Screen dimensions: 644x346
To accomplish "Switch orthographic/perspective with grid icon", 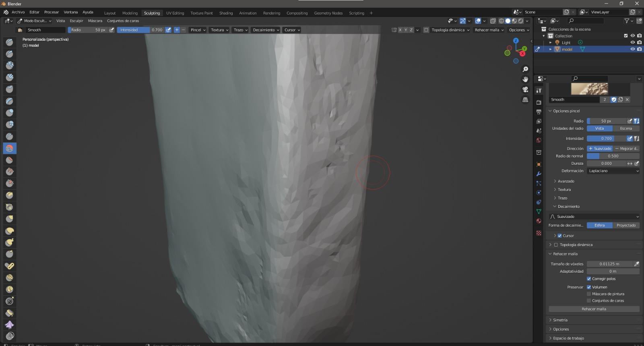I will pyautogui.click(x=525, y=99).
